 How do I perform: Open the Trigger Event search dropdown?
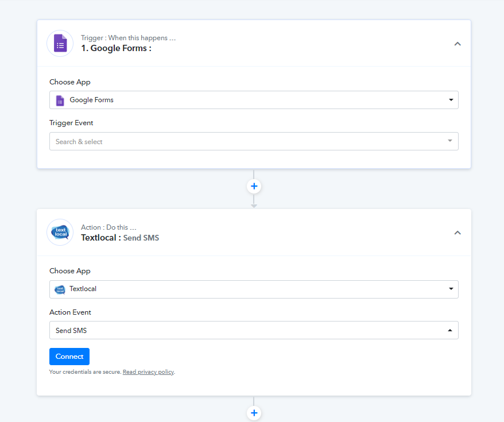click(254, 141)
